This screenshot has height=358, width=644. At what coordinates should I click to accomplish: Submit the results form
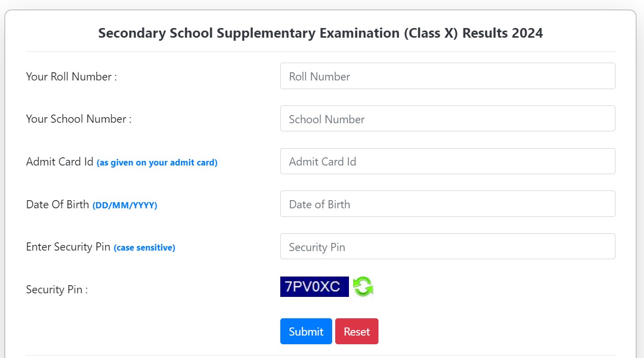coord(306,332)
